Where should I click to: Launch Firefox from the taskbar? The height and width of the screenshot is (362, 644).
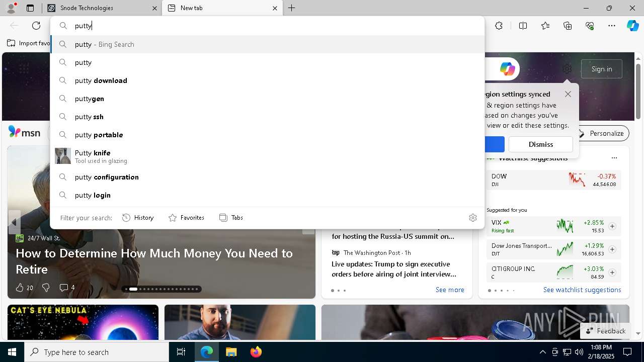coord(256,352)
